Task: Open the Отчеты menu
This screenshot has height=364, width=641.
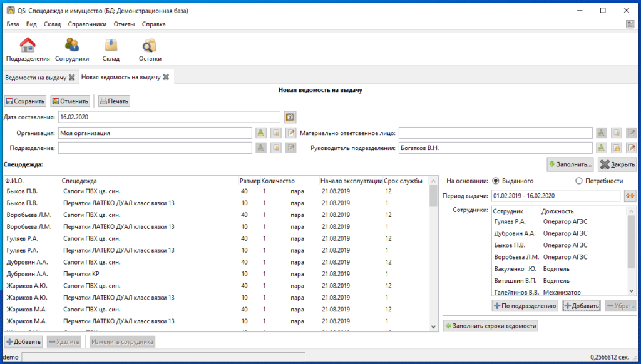Action: point(125,24)
